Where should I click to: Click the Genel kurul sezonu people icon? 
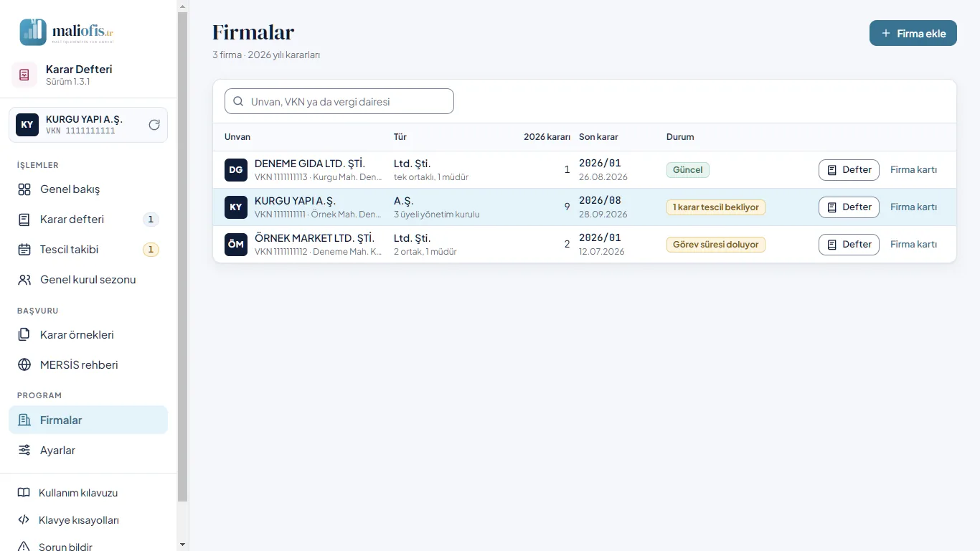24,280
